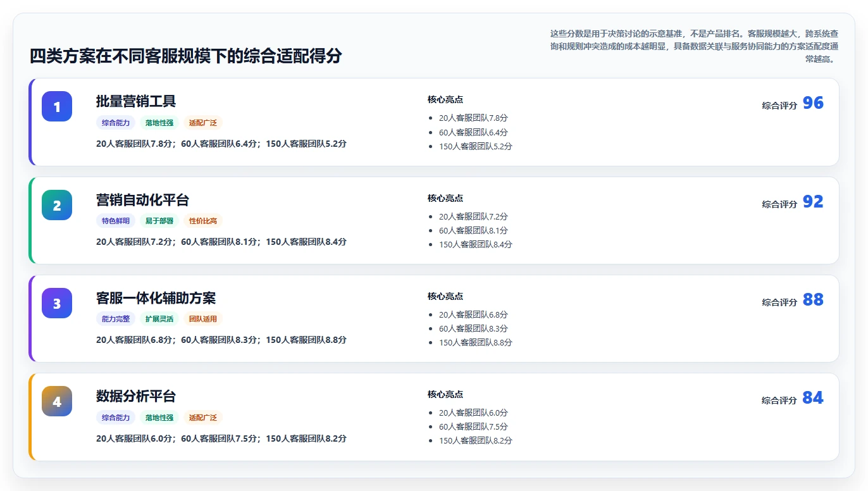868x491 pixels.
Task: Select the 综合能力 tag under 批量营销工具
Action: point(116,123)
